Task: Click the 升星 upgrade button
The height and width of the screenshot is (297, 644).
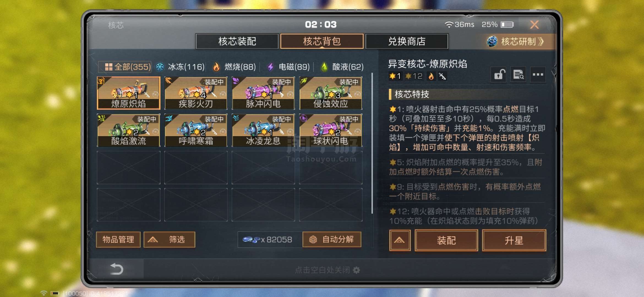Action: point(514,240)
